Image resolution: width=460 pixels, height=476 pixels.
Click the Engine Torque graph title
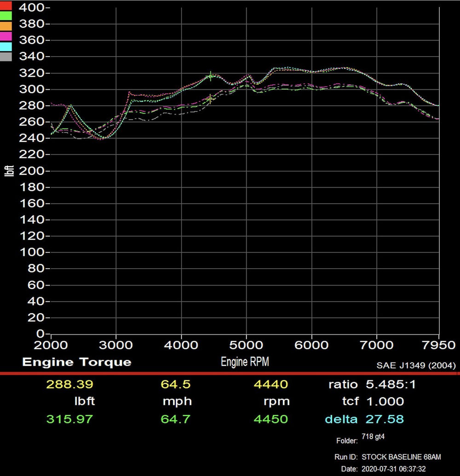tap(76, 362)
